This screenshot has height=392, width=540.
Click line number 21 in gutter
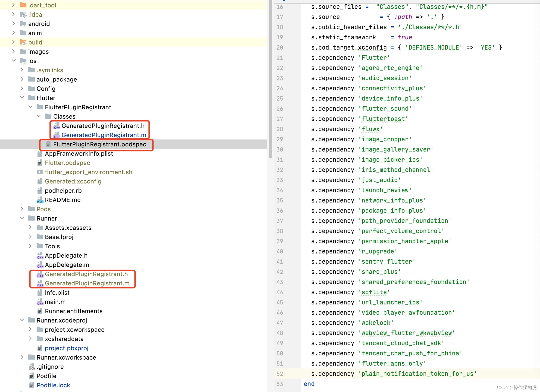pos(280,58)
